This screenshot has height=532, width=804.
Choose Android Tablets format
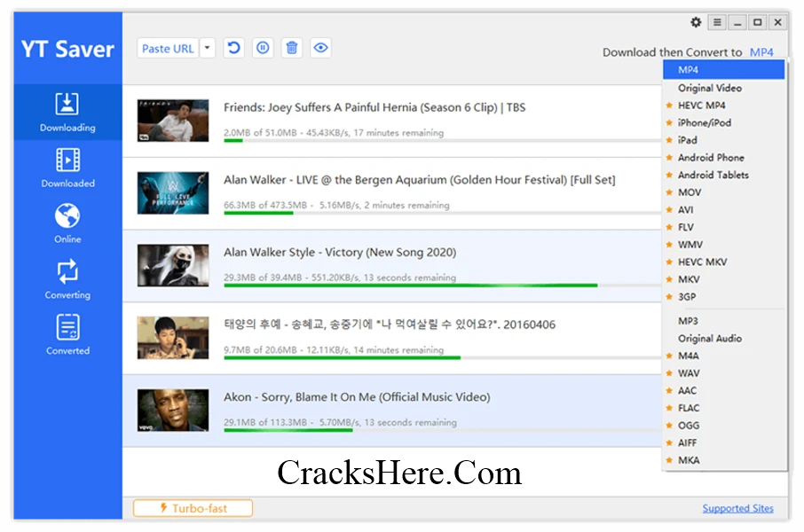(x=723, y=175)
